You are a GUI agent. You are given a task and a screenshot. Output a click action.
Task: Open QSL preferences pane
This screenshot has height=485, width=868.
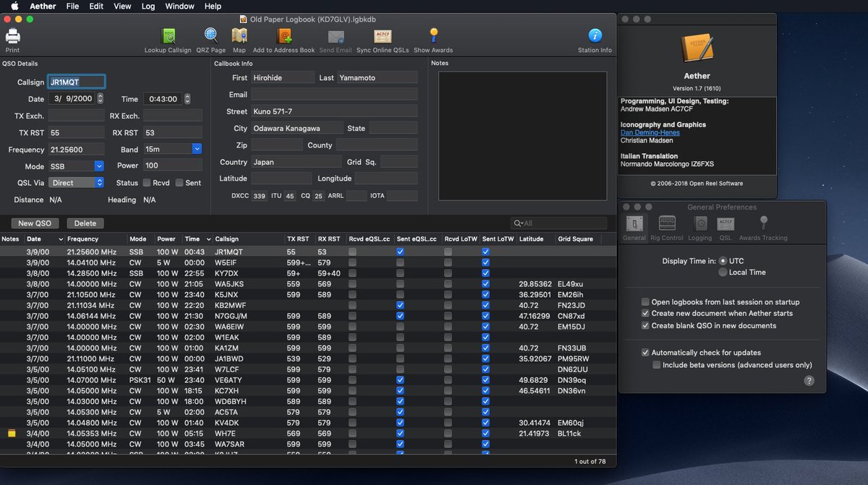[726, 223]
